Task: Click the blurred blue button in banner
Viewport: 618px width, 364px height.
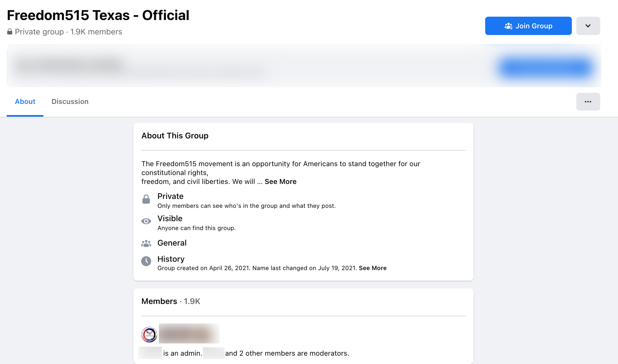Action: click(x=546, y=68)
